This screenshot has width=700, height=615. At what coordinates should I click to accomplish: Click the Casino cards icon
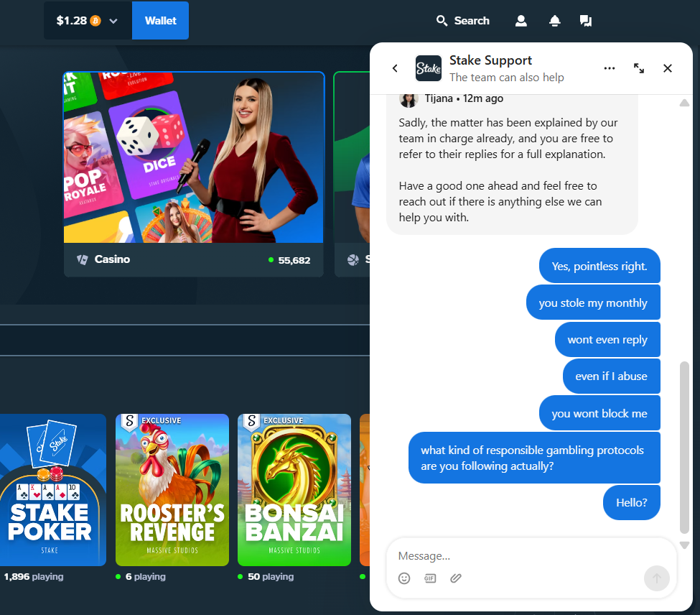tap(82, 259)
